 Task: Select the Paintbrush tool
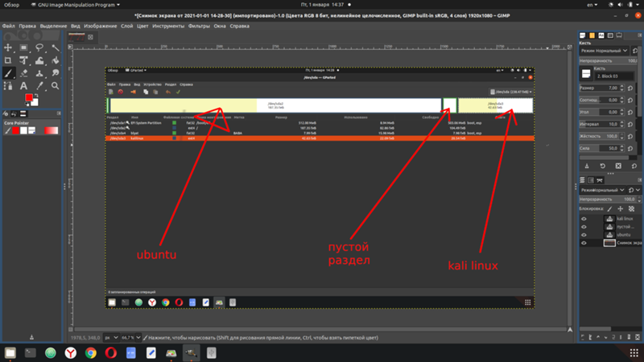(8, 73)
